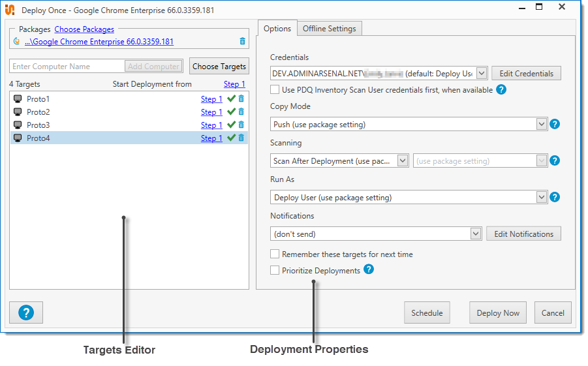
Task: Check Remember these targets for next time
Action: coord(275,254)
